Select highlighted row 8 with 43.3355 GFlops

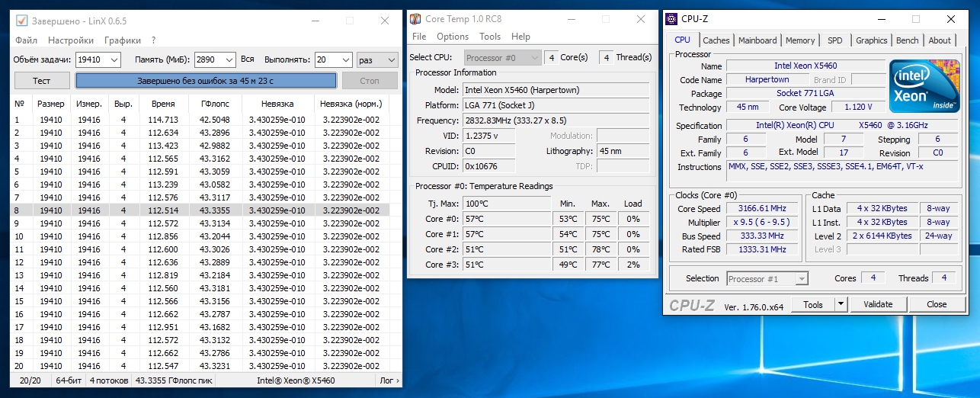point(201,210)
